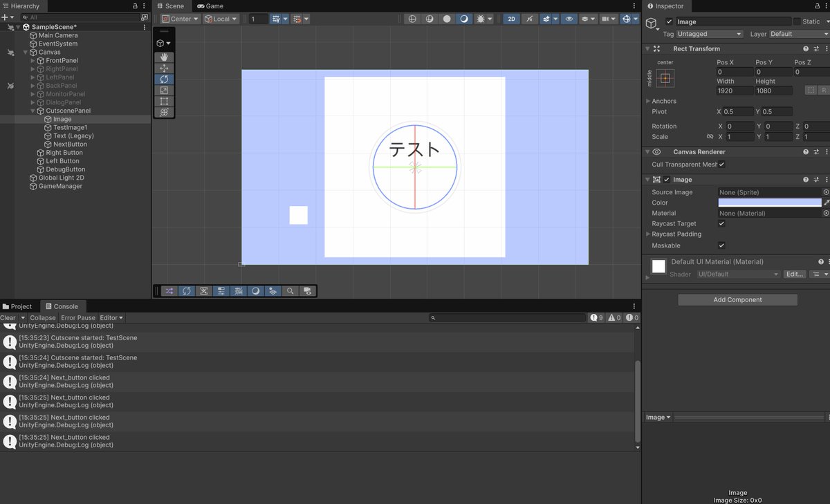Switch to the Project tab
The image size is (830, 504).
coord(17,306)
